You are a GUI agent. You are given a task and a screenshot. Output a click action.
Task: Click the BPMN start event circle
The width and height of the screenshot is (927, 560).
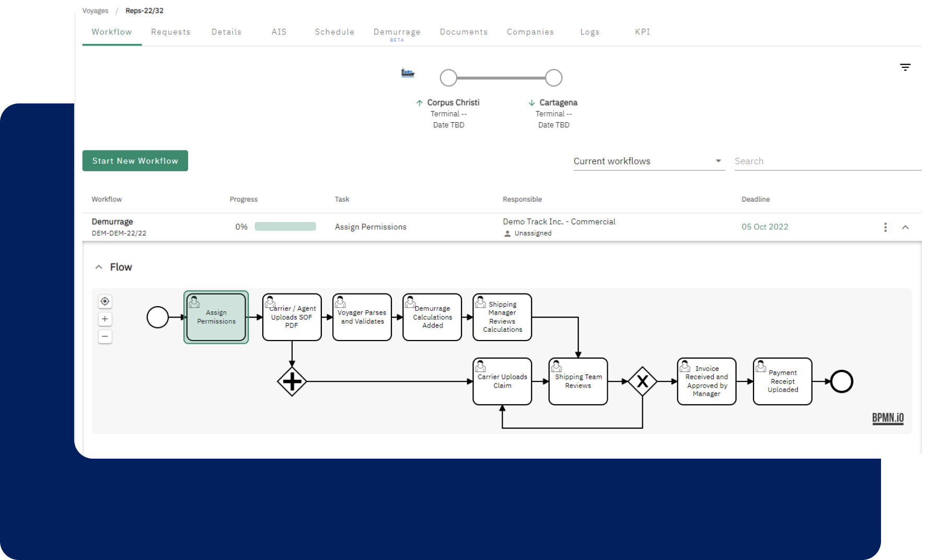tap(157, 317)
